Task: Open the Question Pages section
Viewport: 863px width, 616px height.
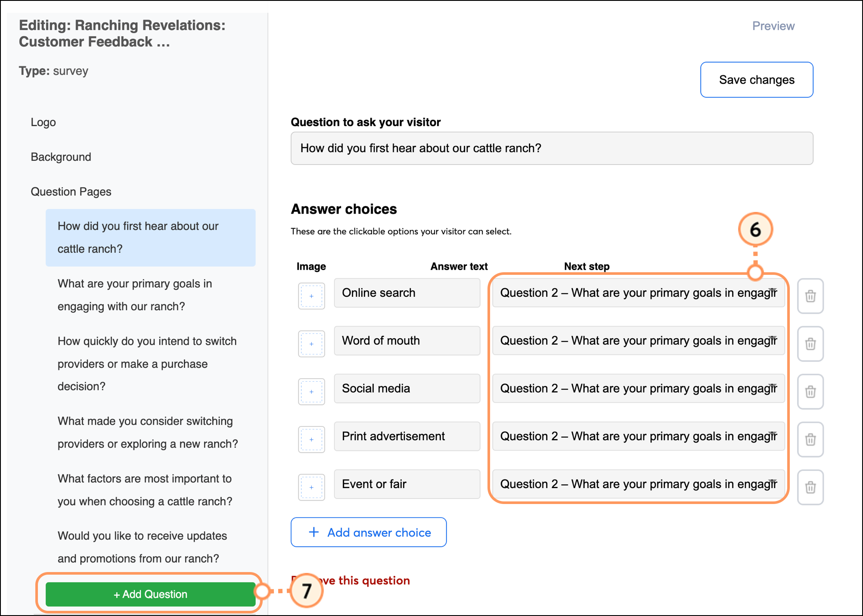Action: [71, 192]
